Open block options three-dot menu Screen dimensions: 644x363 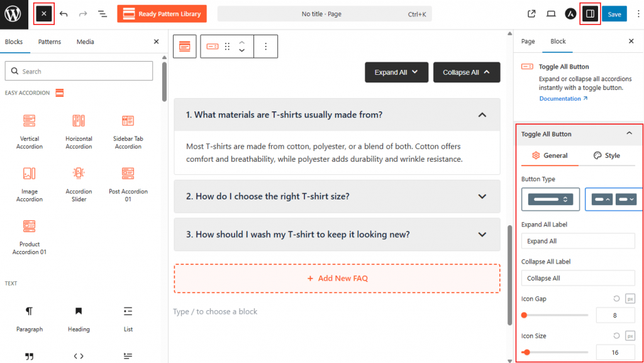(266, 47)
